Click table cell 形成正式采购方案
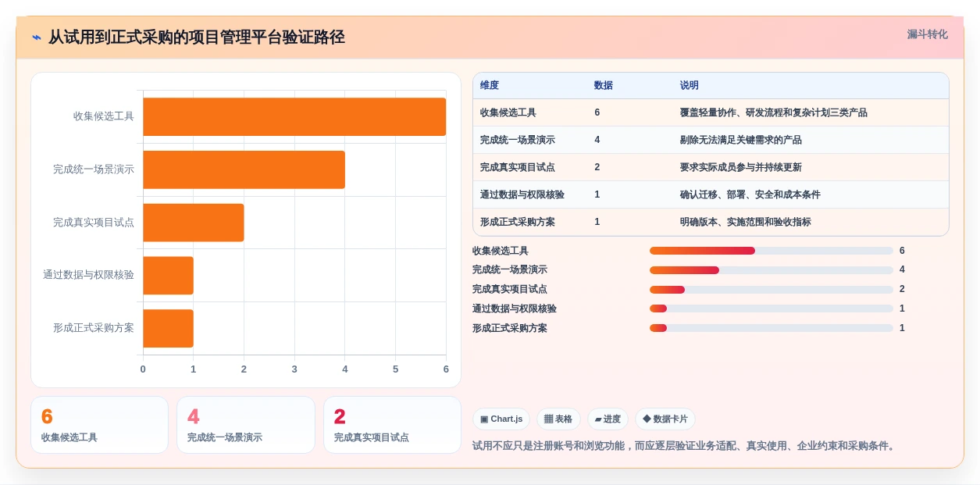980x485 pixels. [518, 222]
